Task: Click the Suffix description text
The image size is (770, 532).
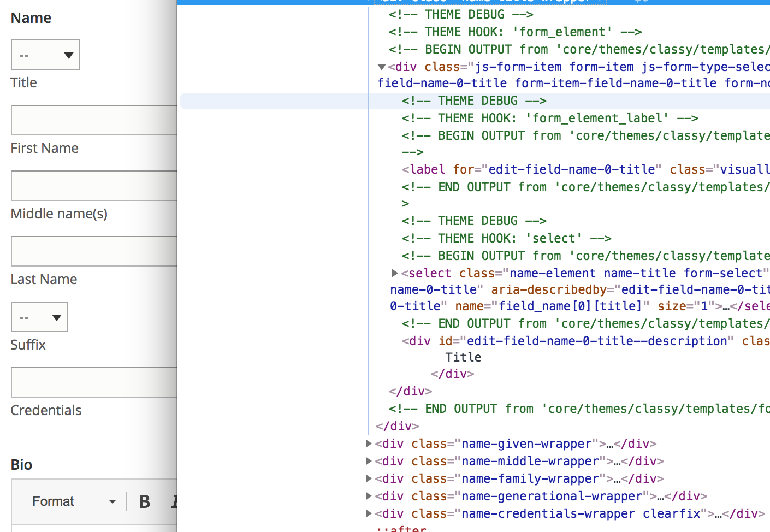Action: pyautogui.click(x=28, y=345)
